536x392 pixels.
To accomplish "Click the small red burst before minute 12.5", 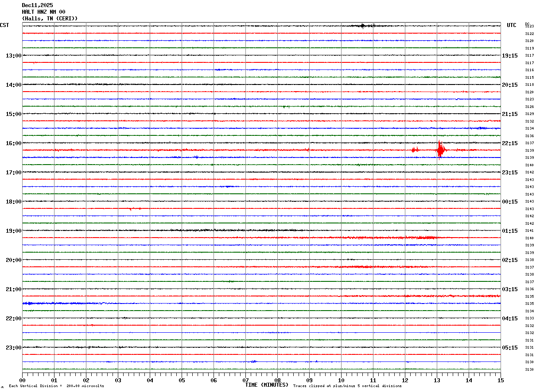I will click(x=415, y=150).
